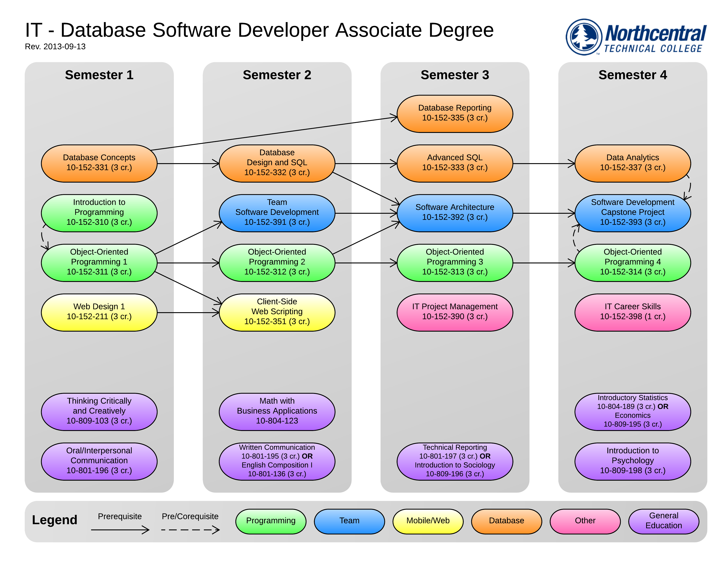Click the Client-Side Web Scripting node
Image resolution: width=728 pixels, height=563 pixels.
point(277,312)
